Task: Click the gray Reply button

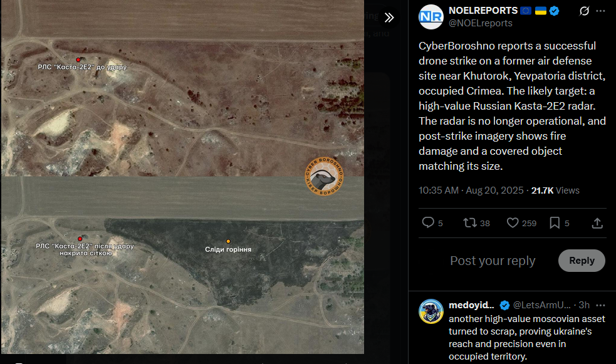Action: pyautogui.click(x=582, y=261)
